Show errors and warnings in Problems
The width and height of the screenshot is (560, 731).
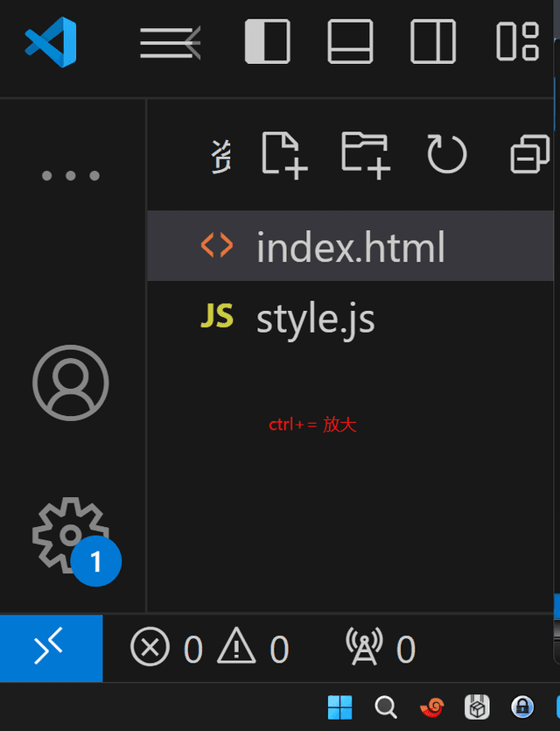(x=210, y=649)
